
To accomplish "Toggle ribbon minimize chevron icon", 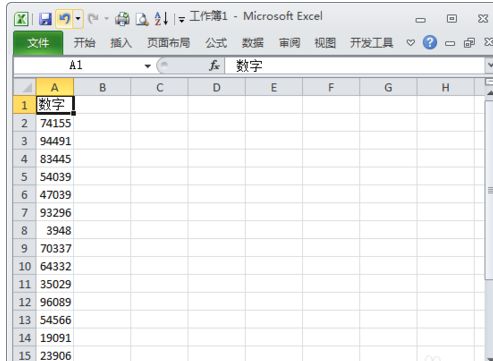I will coord(411,43).
